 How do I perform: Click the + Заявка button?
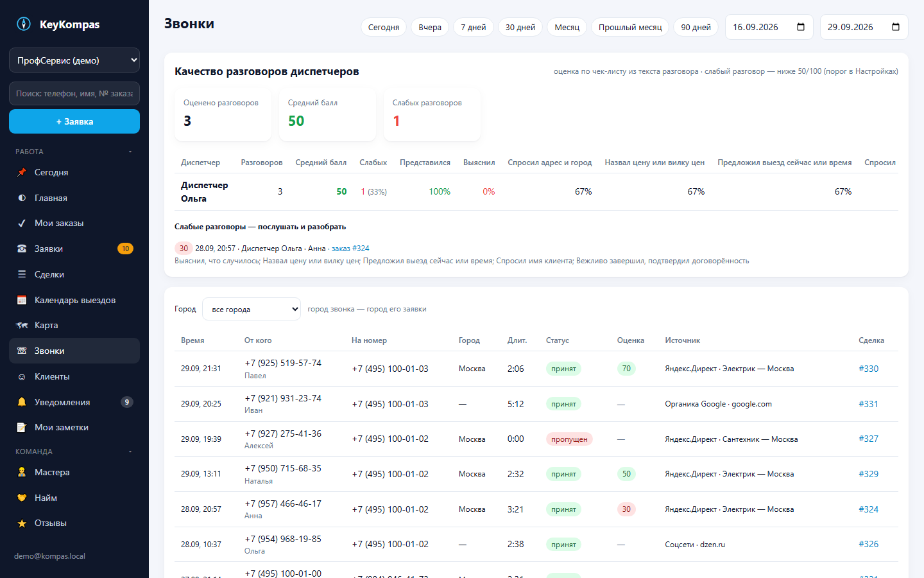74,121
